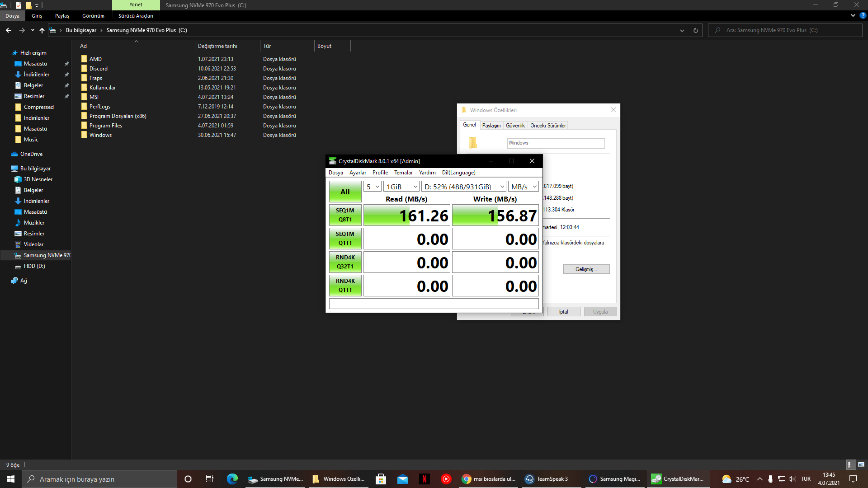Sort files by the Ad column header
The height and width of the screenshot is (488, 868).
pos(136,46)
